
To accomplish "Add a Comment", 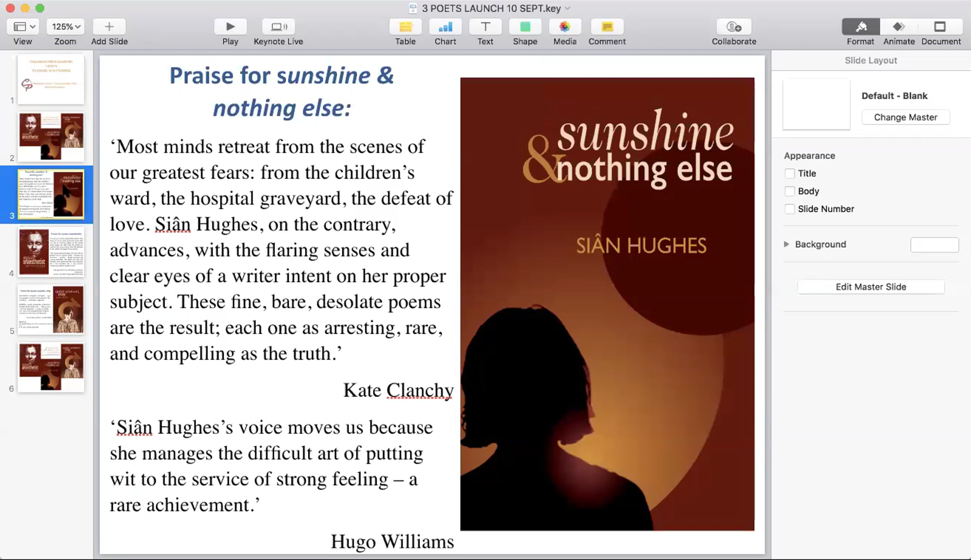I will [x=607, y=27].
